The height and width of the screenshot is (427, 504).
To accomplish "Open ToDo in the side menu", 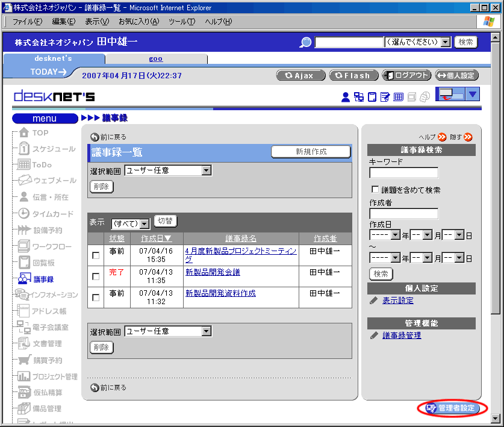I will (35, 164).
